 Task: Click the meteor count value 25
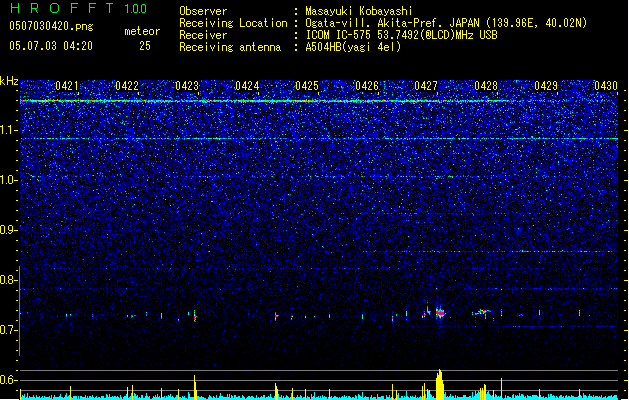[145, 46]
